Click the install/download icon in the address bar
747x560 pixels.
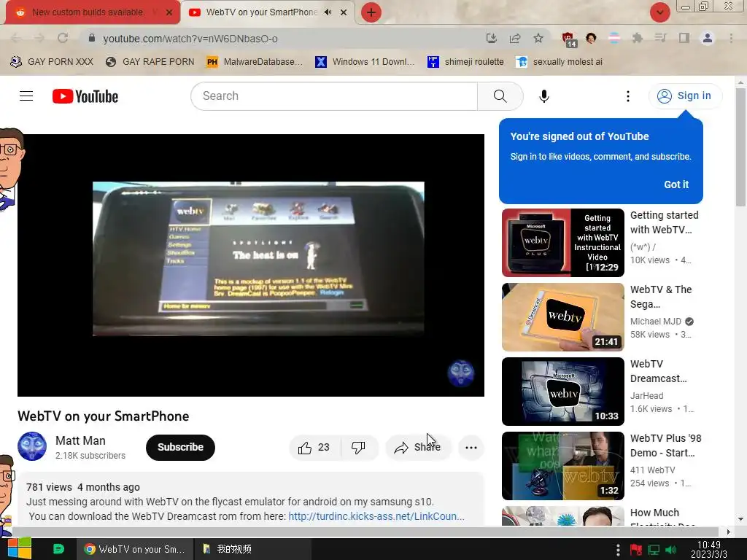point(492,38)
